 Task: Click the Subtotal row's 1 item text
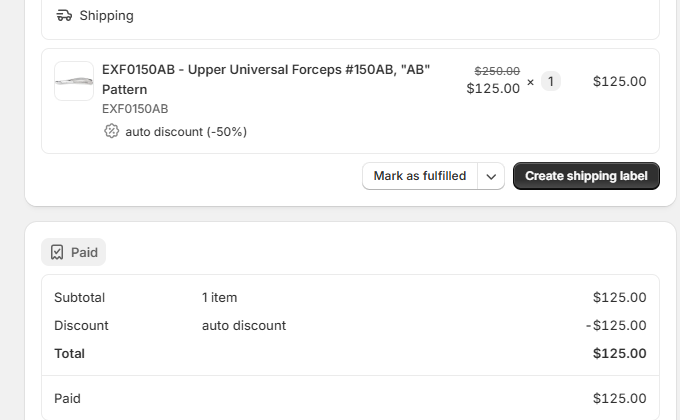point(219,297)
